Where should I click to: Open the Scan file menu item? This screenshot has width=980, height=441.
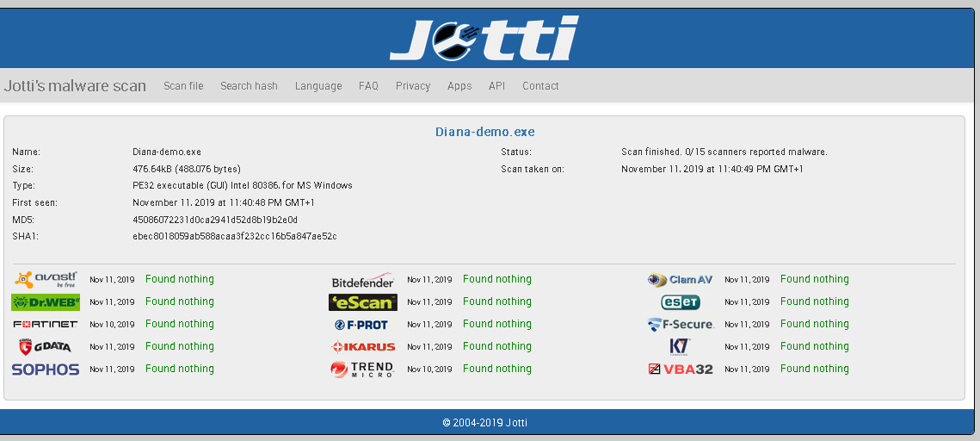184,85
